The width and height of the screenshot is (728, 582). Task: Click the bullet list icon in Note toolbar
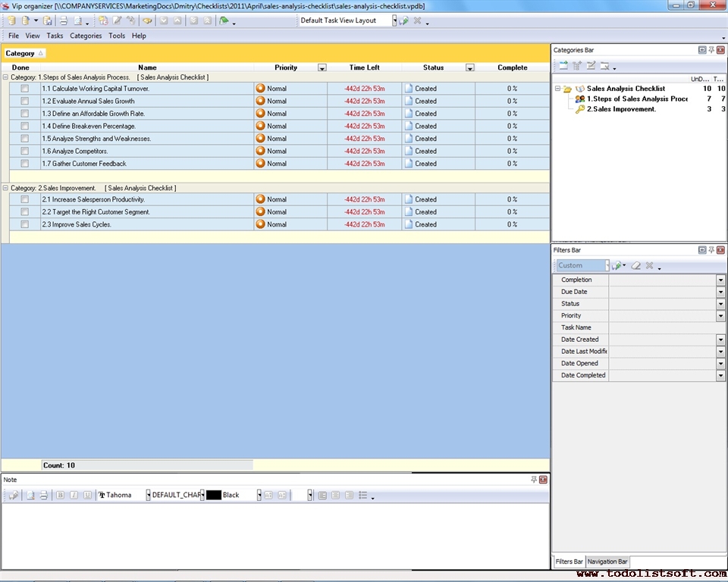click(x=362, y=495)
